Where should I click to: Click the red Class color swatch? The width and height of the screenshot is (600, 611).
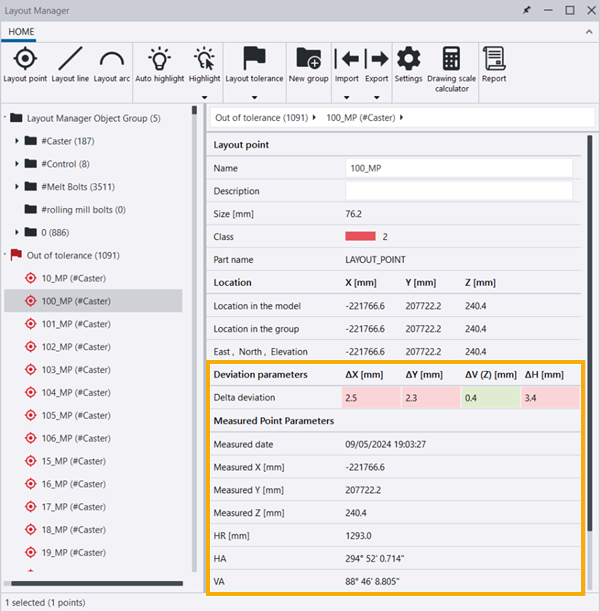pos(360,237)
